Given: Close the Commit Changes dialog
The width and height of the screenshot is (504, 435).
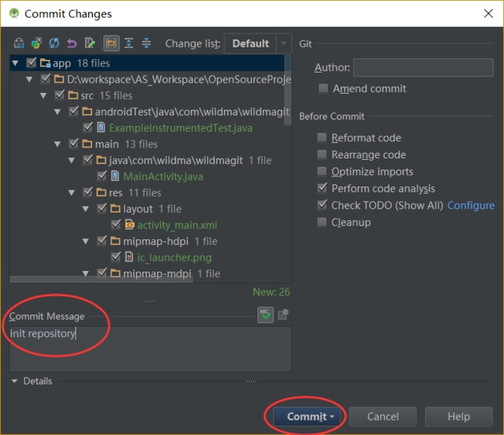Looking at the screenshot, I should click(x=488, y=14).
